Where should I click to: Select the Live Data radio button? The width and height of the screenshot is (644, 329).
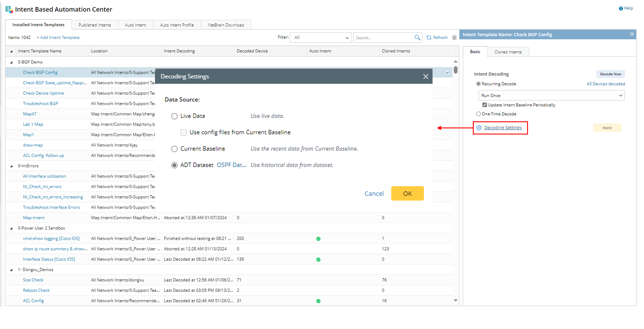tap(175, 116)
